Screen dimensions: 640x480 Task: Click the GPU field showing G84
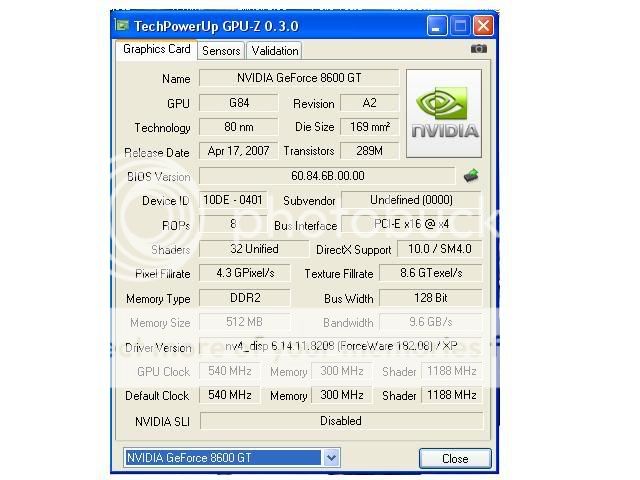tap(238, 103)
